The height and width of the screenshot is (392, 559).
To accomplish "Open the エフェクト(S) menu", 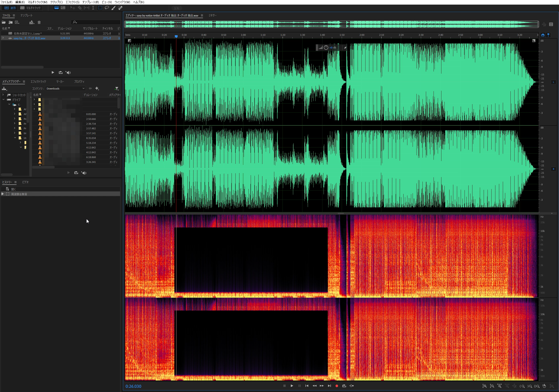I will click(72, 2).
